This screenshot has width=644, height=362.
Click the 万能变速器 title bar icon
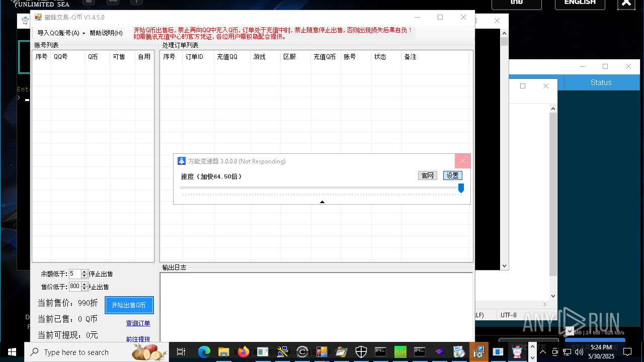pyautogui.click(x=182, y=161)
